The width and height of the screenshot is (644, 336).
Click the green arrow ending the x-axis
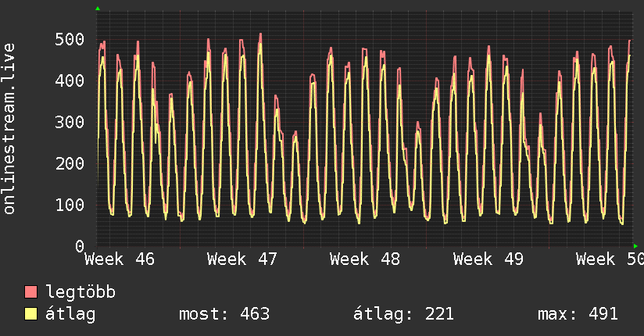coord(635,246)
